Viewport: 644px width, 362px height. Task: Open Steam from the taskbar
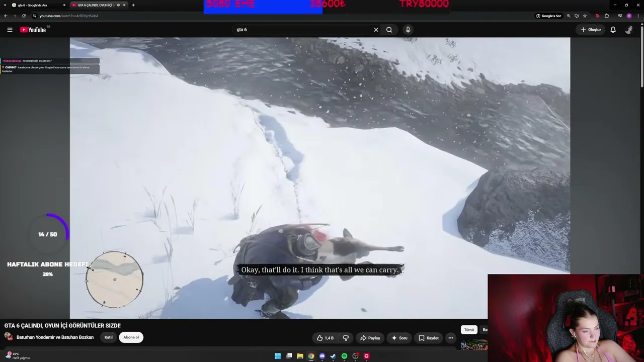coord(333,356)
